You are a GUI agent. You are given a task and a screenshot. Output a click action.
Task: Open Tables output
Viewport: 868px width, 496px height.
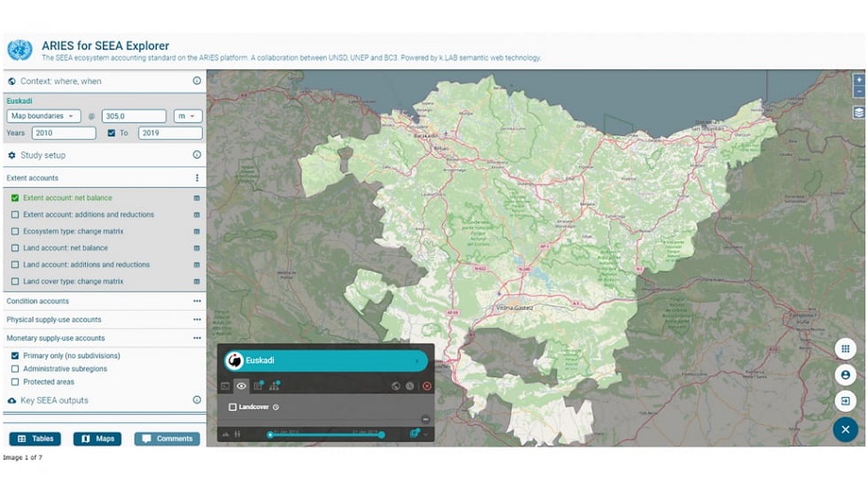point(35,438)
